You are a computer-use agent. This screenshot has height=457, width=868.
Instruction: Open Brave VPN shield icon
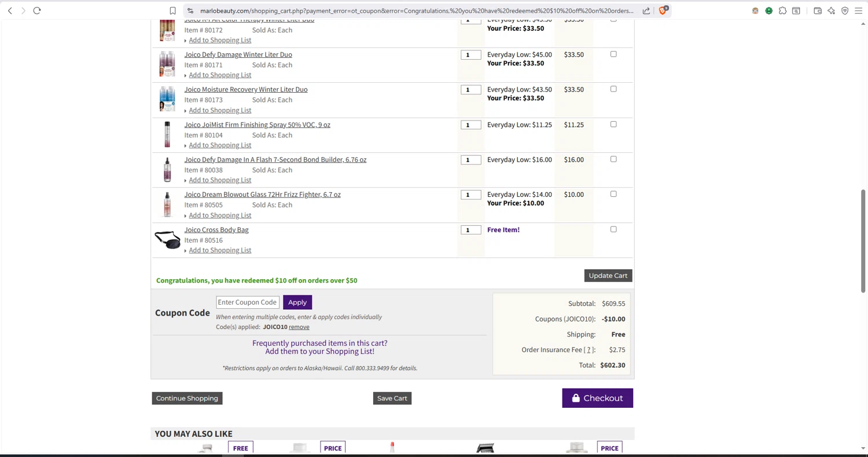tap(845, 10)
